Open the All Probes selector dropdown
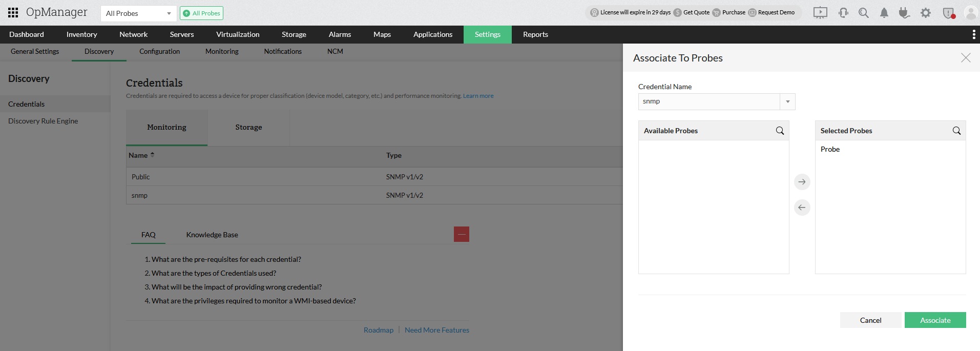 [x=138, y=13]
